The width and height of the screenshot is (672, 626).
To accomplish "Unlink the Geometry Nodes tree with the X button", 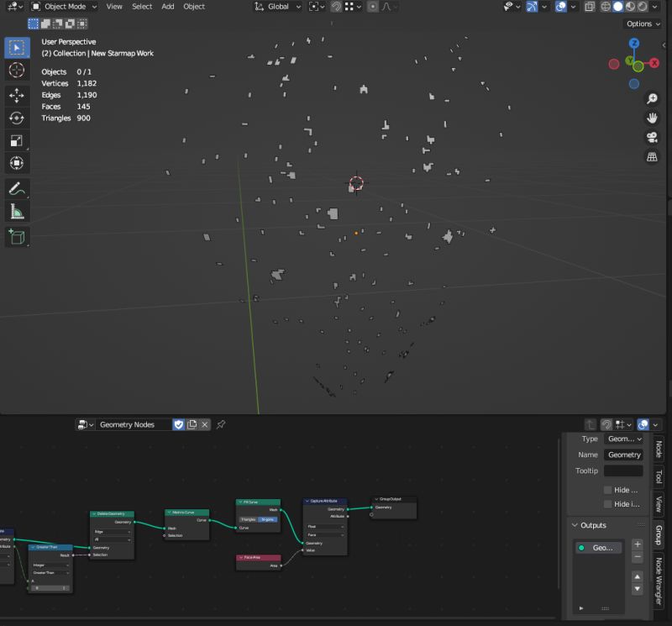I will coord(204,424).
